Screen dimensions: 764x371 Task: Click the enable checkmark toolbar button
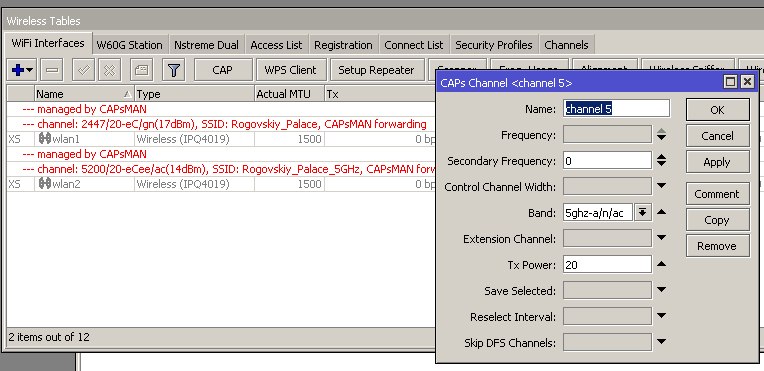[x=83, y=70]
